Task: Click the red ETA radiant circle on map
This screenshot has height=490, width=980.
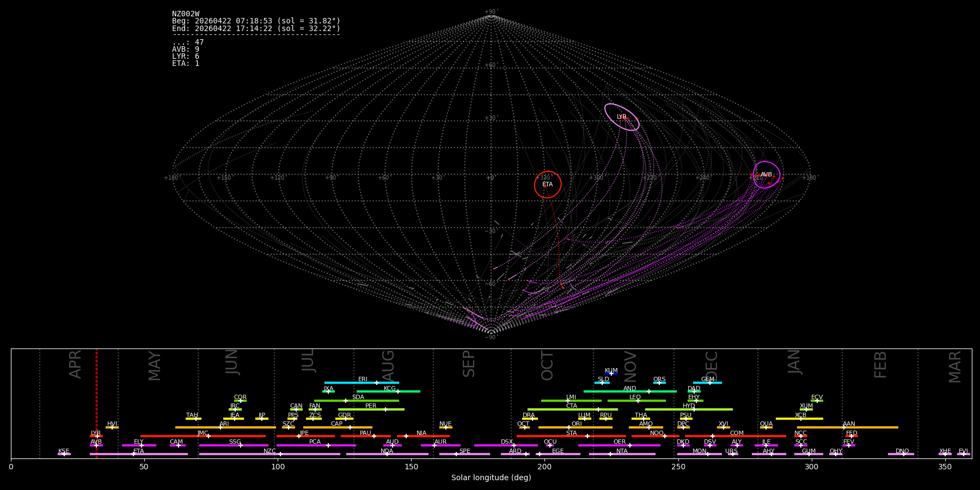Action: [548, 185]
